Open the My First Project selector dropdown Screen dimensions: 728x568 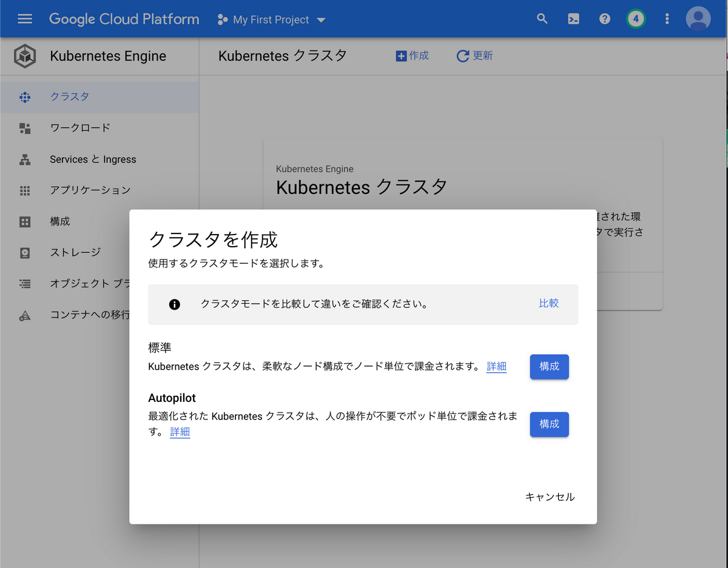[272, 19]
